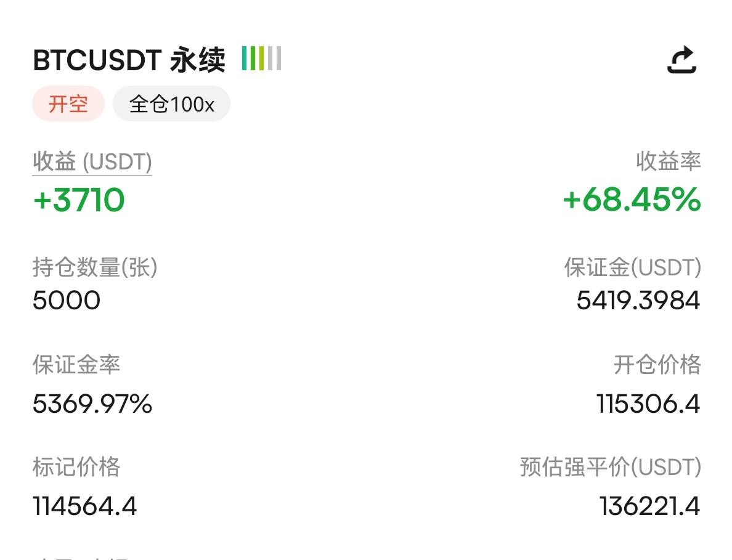Tap the +3710 profit value
Image resolution: width=732 pixels, height=560 pixels.
point(79,200)
